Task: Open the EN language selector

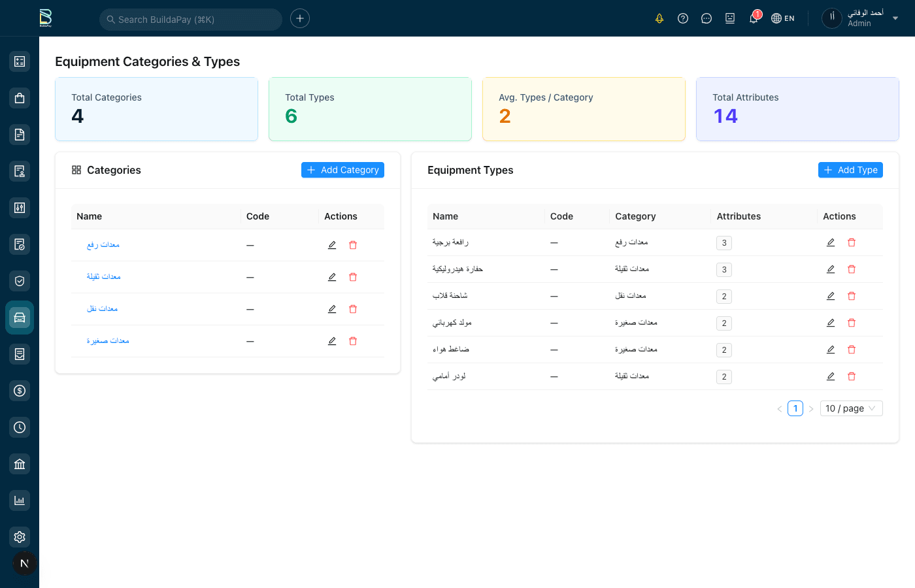Action: pos(783,18)
